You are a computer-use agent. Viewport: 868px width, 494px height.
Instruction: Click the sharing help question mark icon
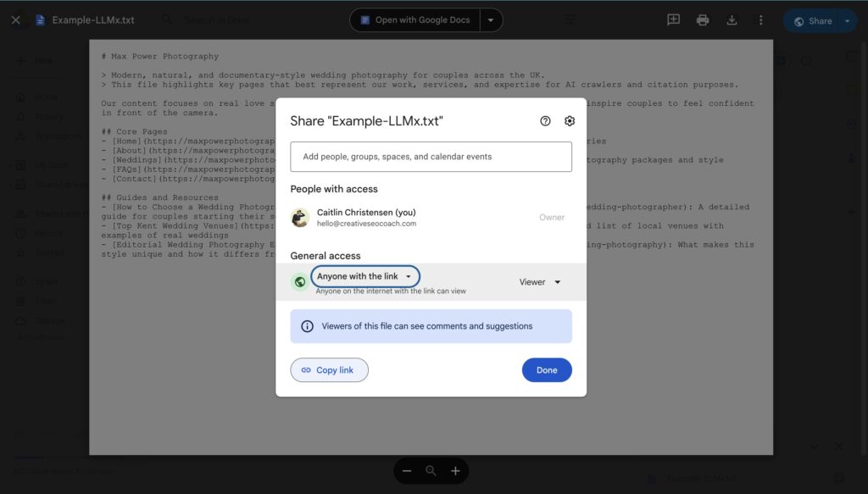(545, 120)
